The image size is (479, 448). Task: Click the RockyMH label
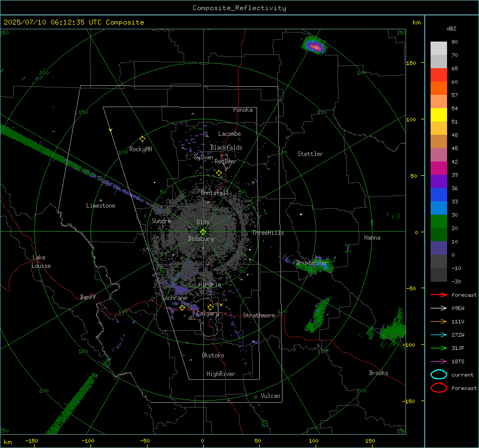point(141,149)
